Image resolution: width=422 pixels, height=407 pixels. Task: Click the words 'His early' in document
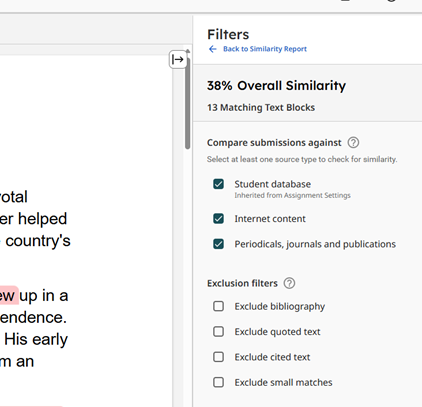pos(36,340)
